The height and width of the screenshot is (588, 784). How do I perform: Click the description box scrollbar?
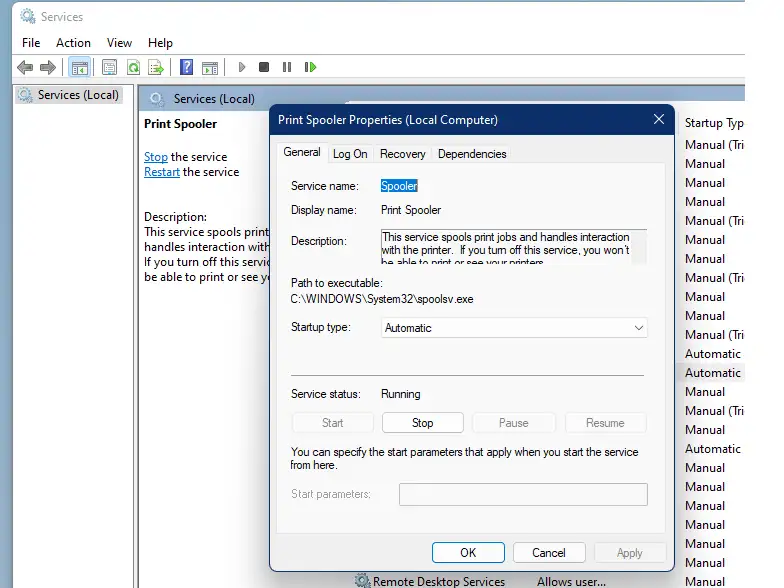click(x=639, y=246)
